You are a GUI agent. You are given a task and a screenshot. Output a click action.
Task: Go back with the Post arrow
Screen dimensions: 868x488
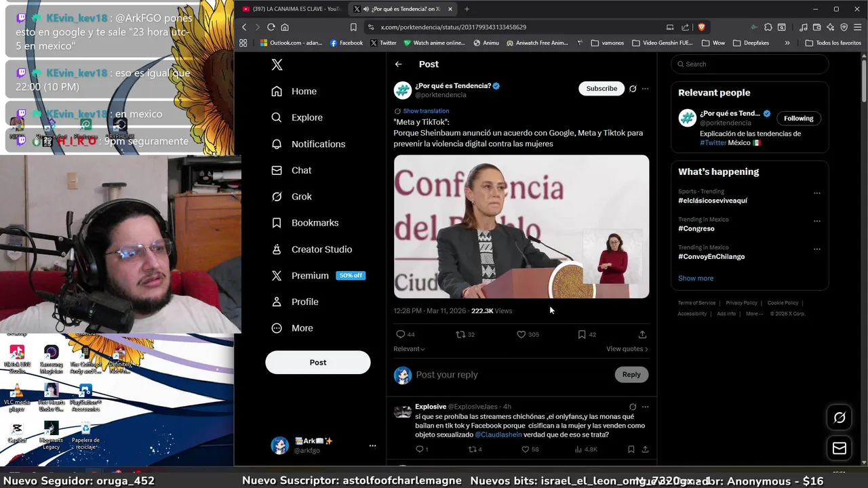(398, 64)
